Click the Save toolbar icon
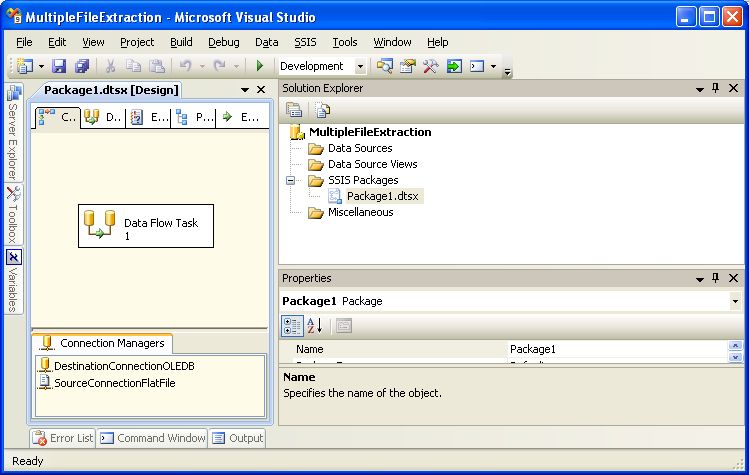Viewport: 749px width, 475px height. click(x=59, y=66)
